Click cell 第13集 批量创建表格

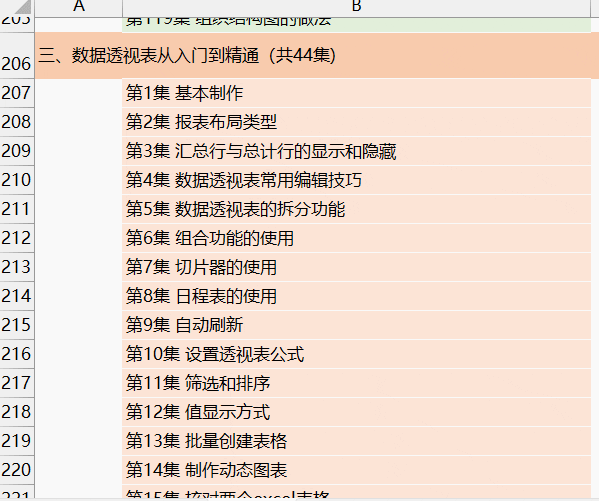point(356,441)
